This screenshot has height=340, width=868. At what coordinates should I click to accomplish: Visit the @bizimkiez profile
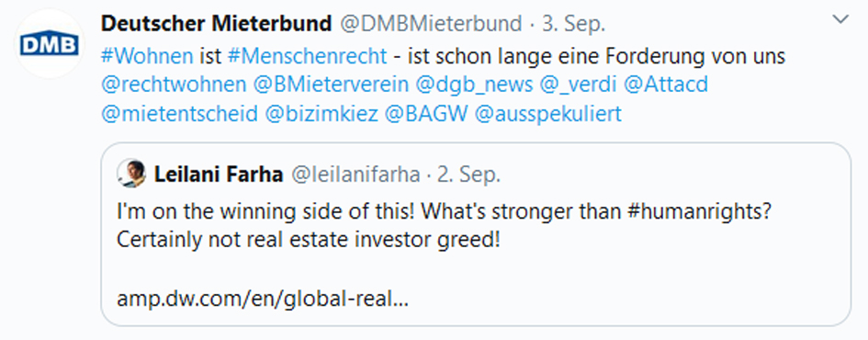tap(321, 114)
